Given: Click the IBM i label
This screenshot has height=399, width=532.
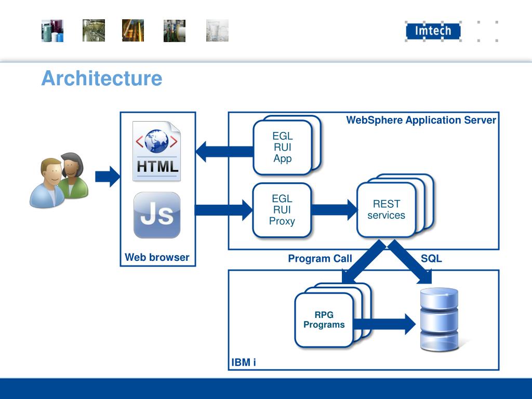Looking at the screenshot, I should [x=244, y=362].
